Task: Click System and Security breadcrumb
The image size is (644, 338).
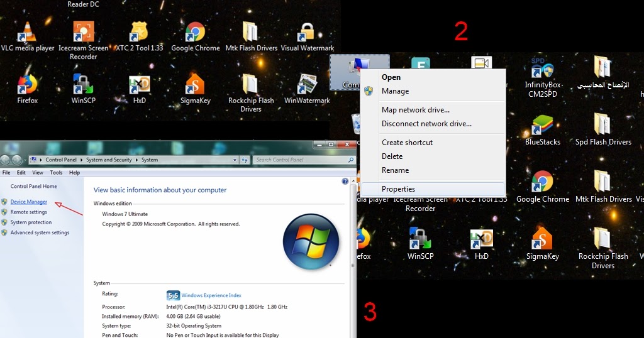Action: click(x=109, y=160)
